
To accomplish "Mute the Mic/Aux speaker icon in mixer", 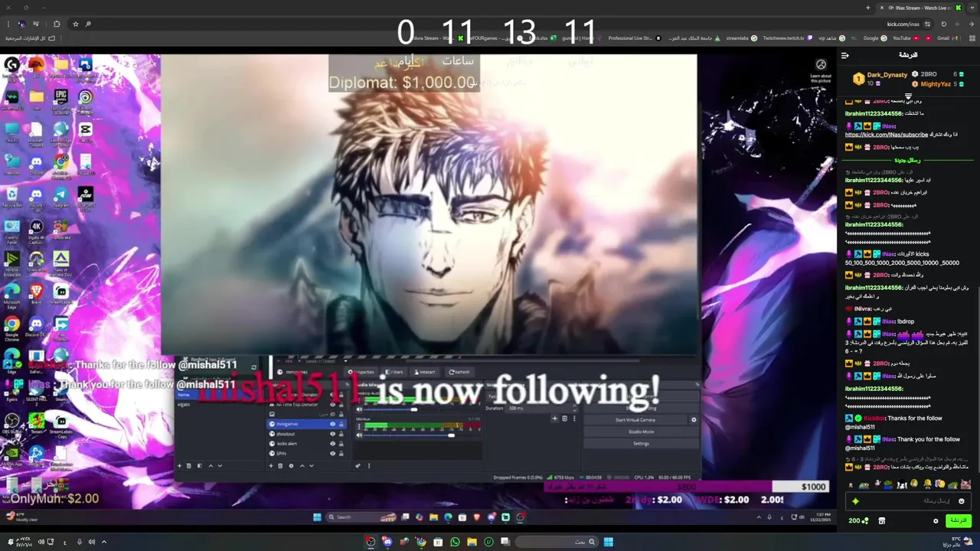I will (359, 435).
